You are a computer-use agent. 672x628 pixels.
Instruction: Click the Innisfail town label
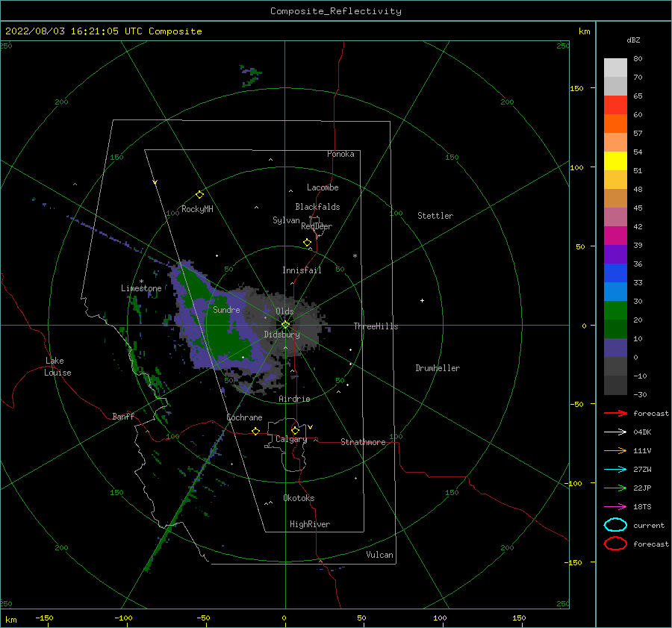pyautogui.click(x=302, y=270)
